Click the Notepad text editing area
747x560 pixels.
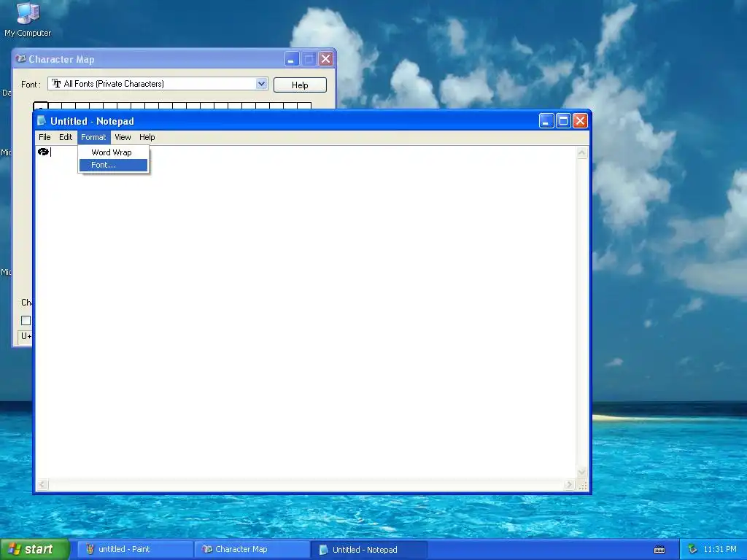306,312
